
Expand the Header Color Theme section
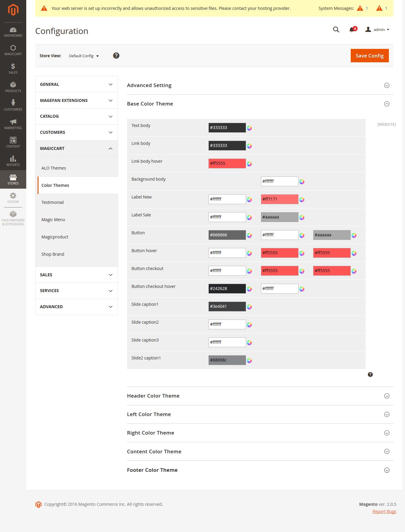pos(387,396)
